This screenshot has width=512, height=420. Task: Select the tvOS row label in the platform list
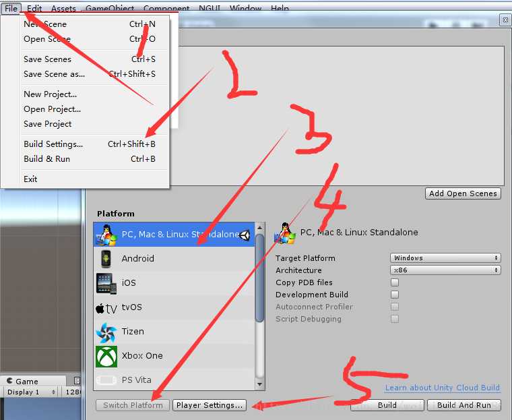click(132, 307)
